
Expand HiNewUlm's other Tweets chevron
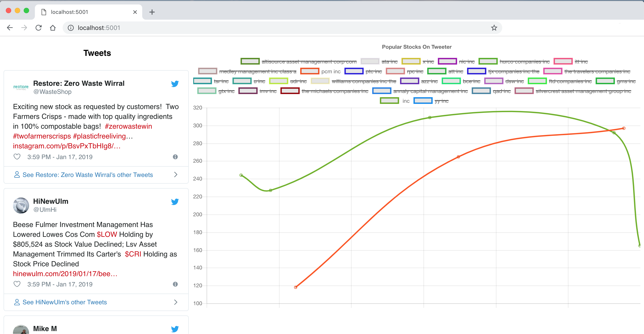(176, 302)
